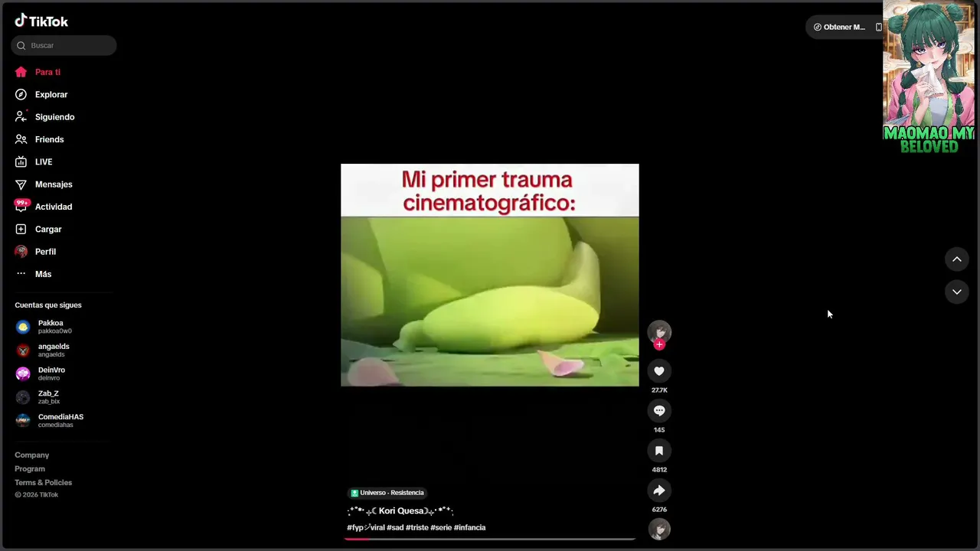Click the #sad hashtag
The image size is (980, 551).
(395, 527)
